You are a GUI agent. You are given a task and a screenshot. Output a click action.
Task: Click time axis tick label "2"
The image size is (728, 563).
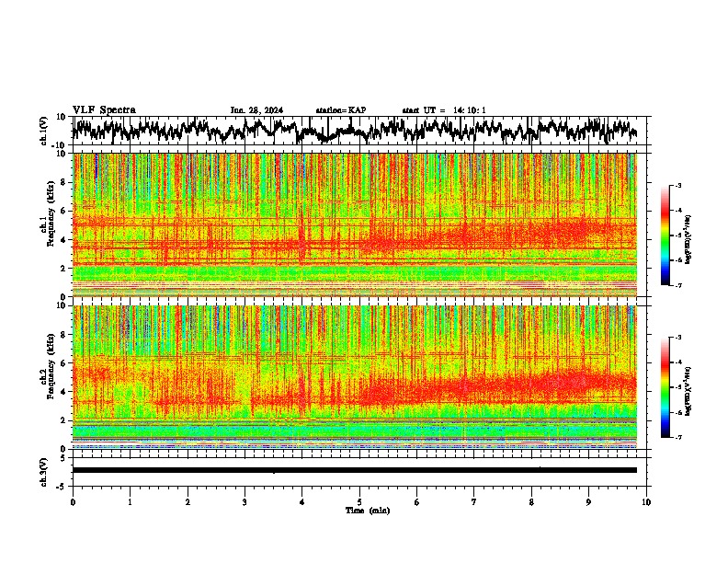click(188, 502)
